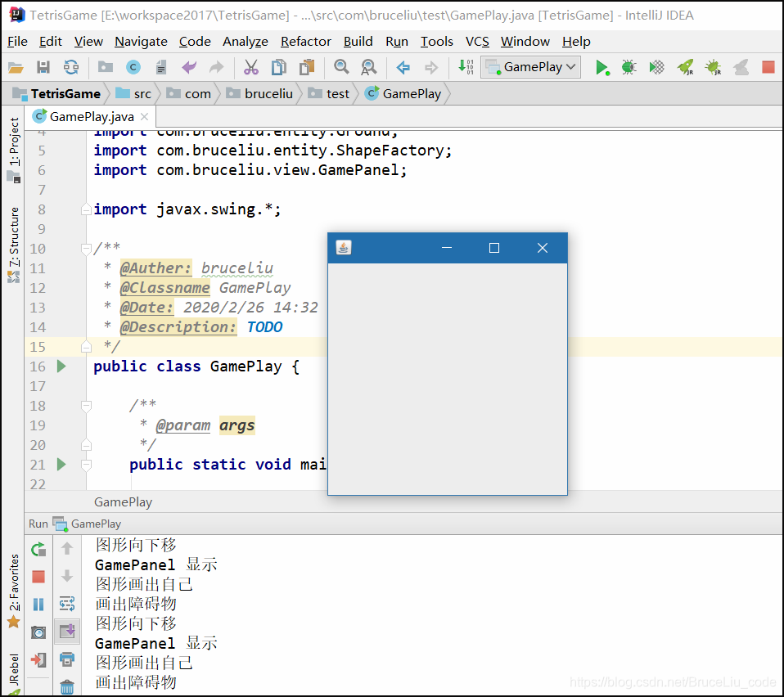Click the Find magnifier icon
The width and height of the screenshot is (784, 697).
click(x=341, y=66)
